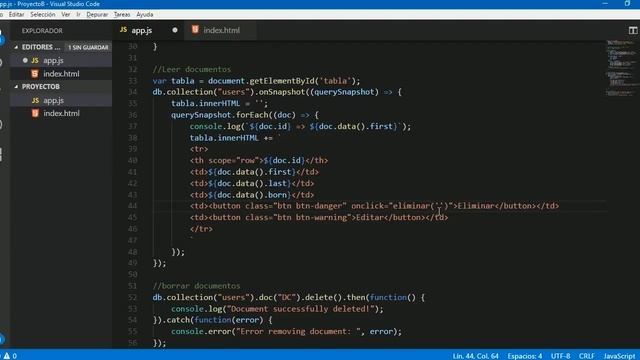Click Lín. 44, Col. 64 in status bar
Screen dimensions: 640x360
(475, 356)
